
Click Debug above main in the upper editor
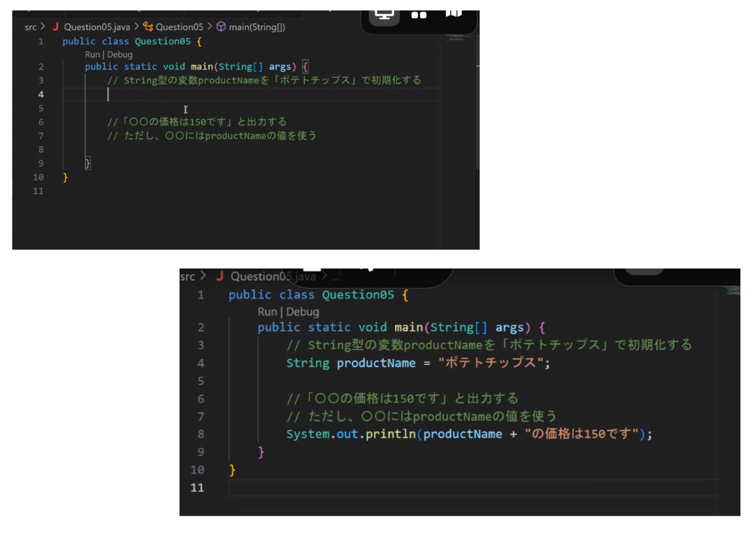coord(120,55)
